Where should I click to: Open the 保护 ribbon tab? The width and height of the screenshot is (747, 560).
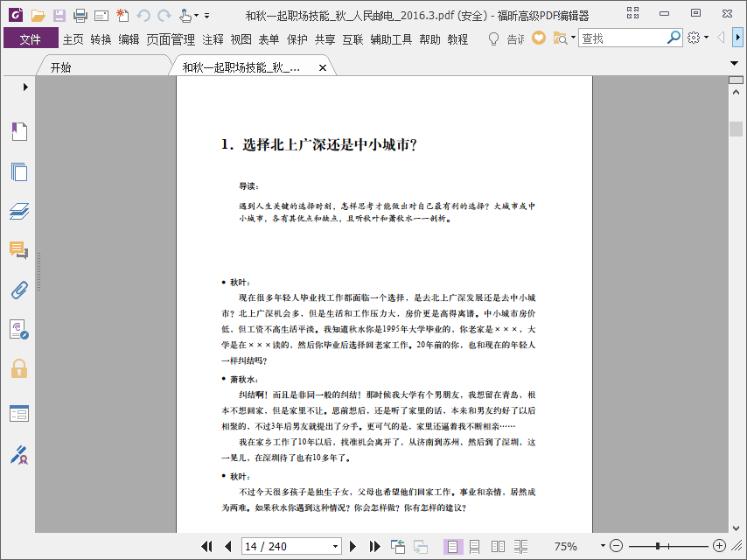click(297, 39)
